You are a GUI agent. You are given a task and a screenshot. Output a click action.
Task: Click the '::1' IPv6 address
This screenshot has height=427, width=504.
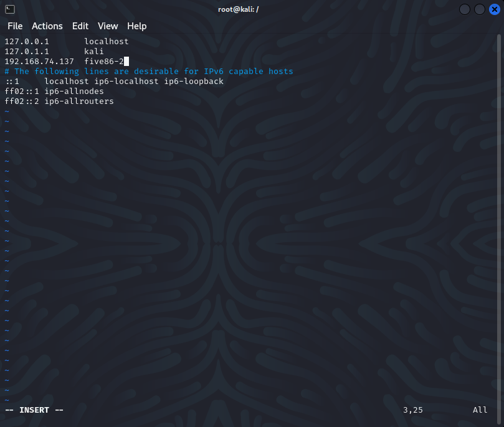(12, 82)
